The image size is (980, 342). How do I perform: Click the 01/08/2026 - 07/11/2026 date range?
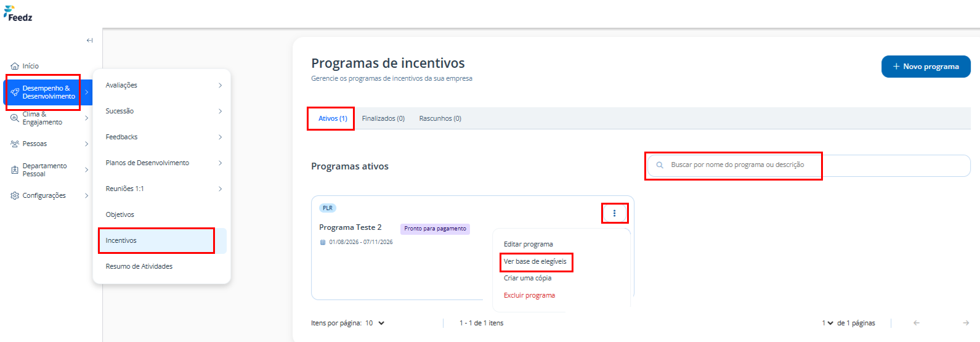[361, 242]
